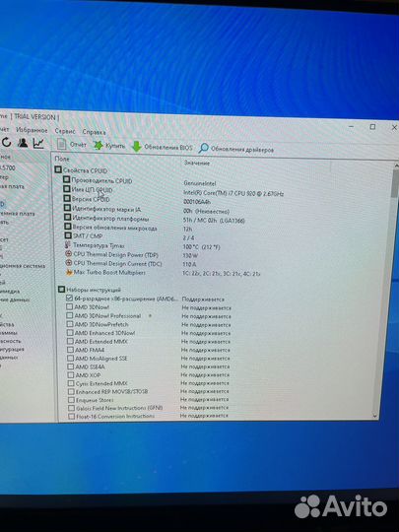Click the Отчёт report page icon
Screen dimensions: 399x532
point(61,144)
